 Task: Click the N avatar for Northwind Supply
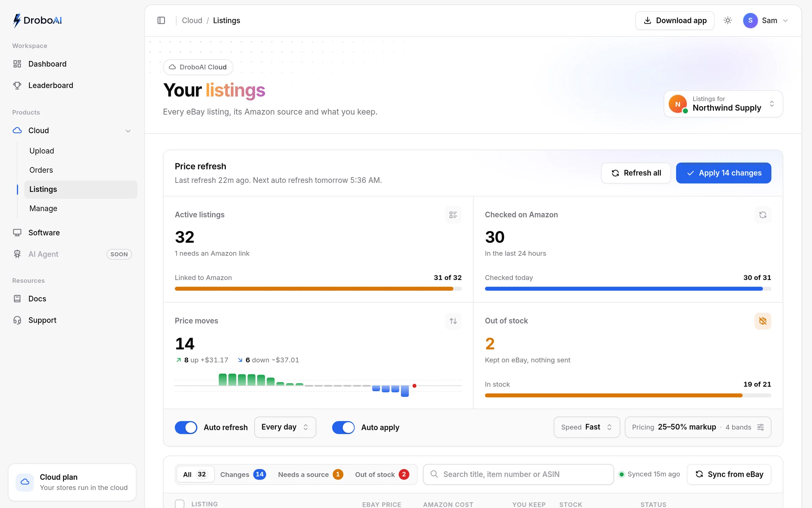(678, 104)
